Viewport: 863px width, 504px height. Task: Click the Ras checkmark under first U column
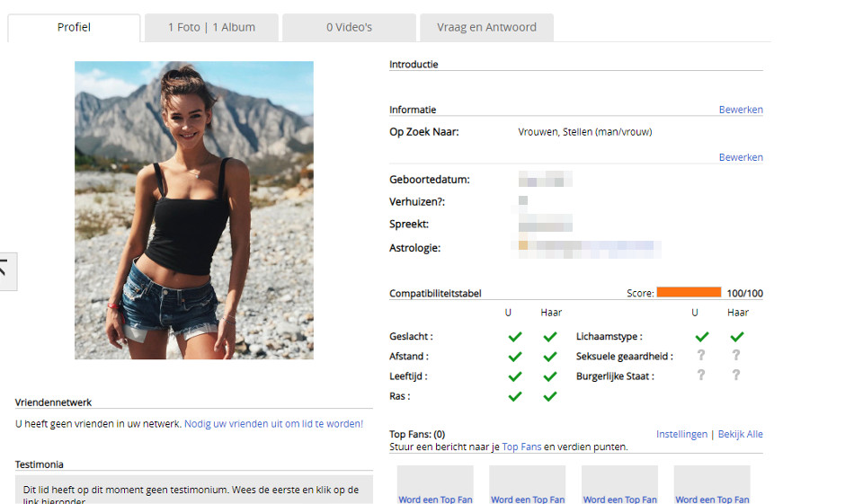click(515, 396)
